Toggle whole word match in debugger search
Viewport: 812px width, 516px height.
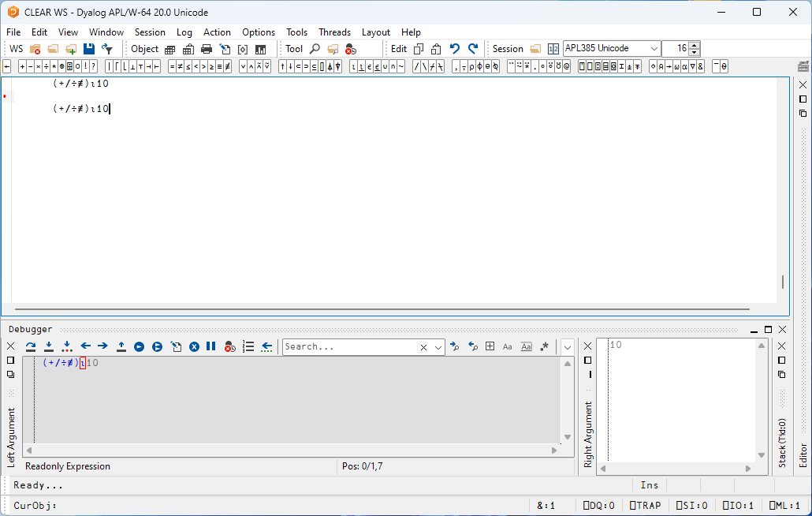click(526, 346)
